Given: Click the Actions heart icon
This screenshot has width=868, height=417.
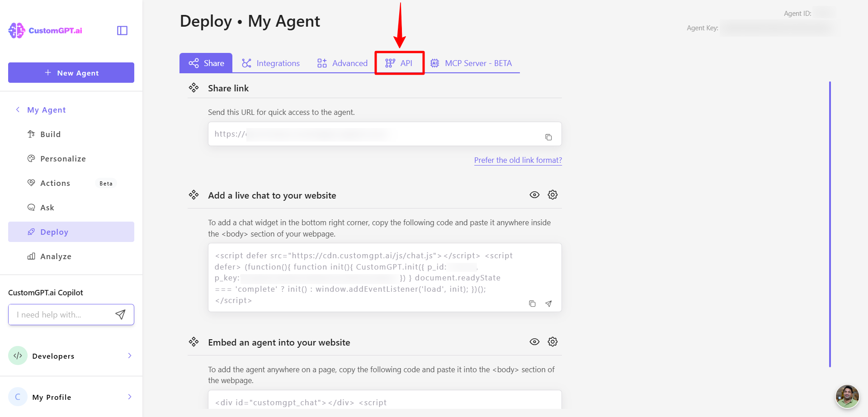Looking at the screenshot, I should (31, 183).
